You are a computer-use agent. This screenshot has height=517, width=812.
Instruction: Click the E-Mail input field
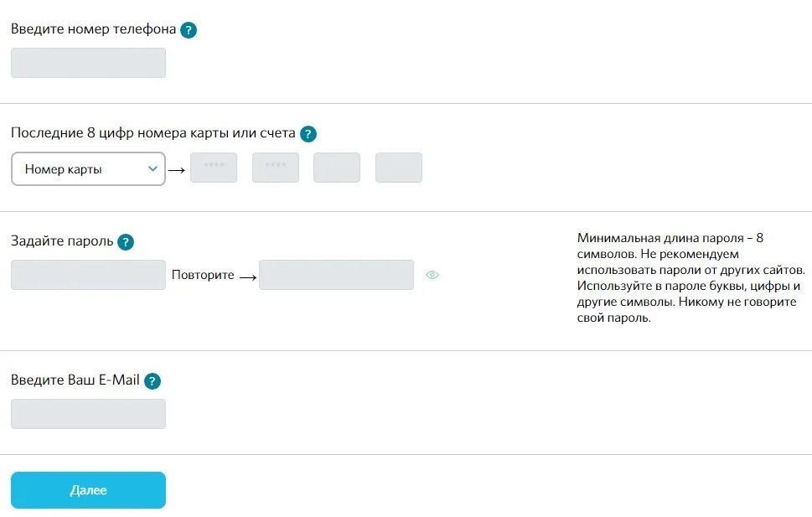click(88, 414)
